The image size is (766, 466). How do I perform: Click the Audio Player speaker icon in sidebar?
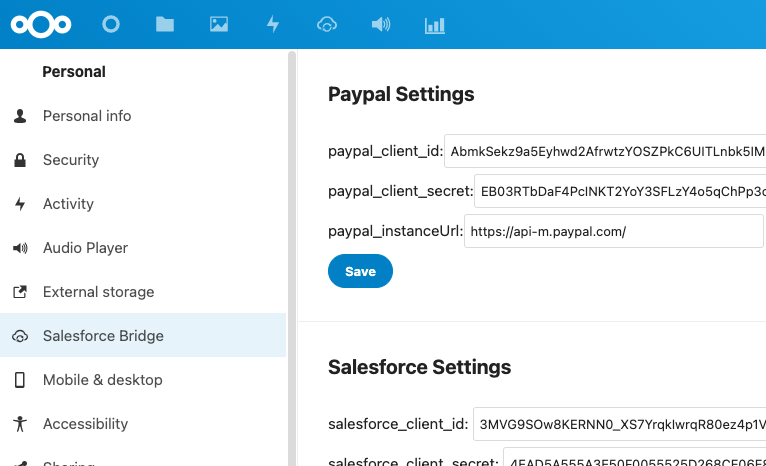[20, 248]
